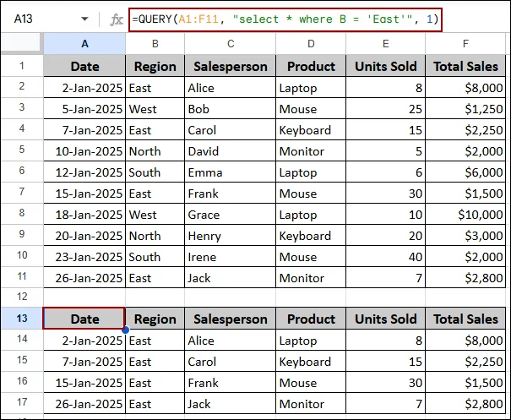Click the salesperson cell Bob
This screenshot has height=420, width=511.
pos(231,108)
